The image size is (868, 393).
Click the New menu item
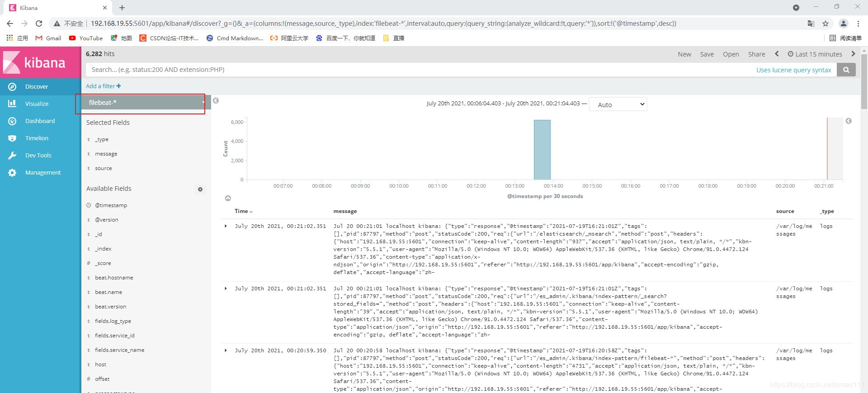click(684, 54)
